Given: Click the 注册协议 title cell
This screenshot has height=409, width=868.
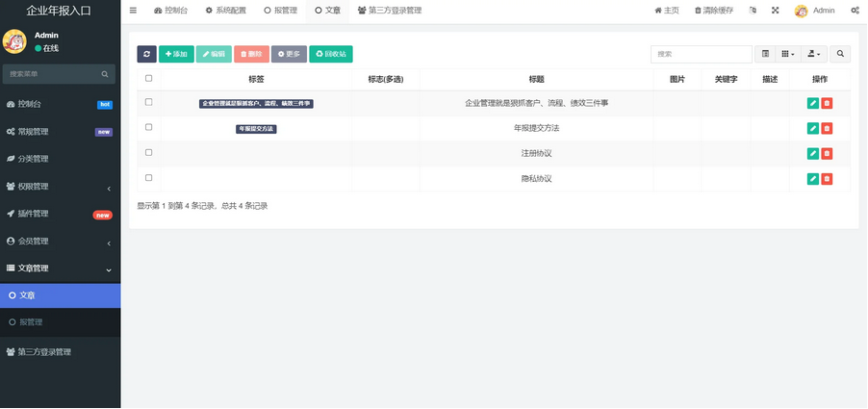Looking at the screenshot, I should point(536,153).
